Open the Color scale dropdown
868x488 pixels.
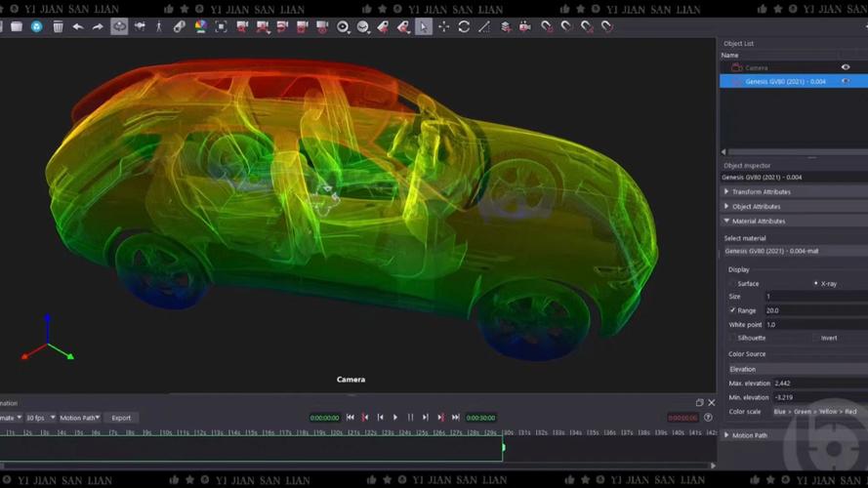[820, 411]
